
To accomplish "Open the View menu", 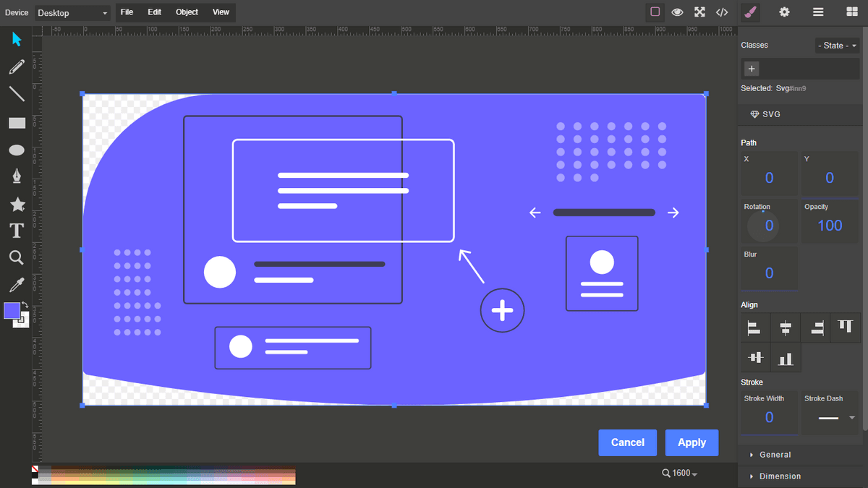I will (x=221, y=12).
